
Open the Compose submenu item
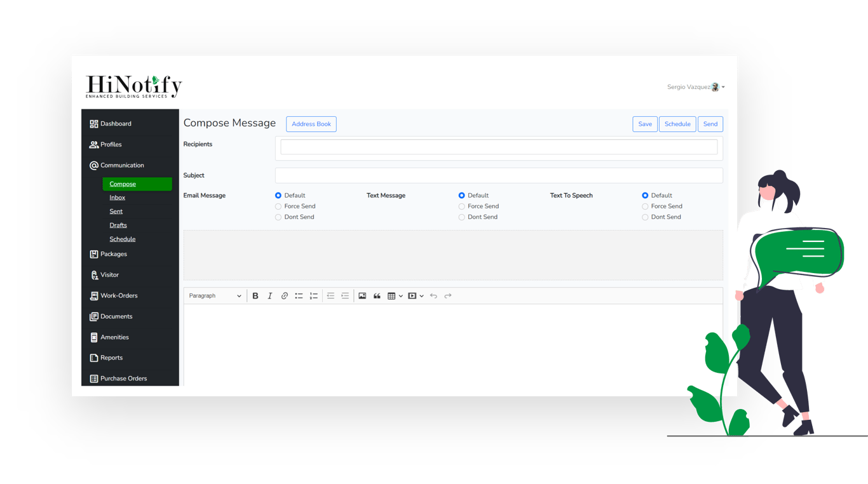pyautogui.click(x=137, y=184)
